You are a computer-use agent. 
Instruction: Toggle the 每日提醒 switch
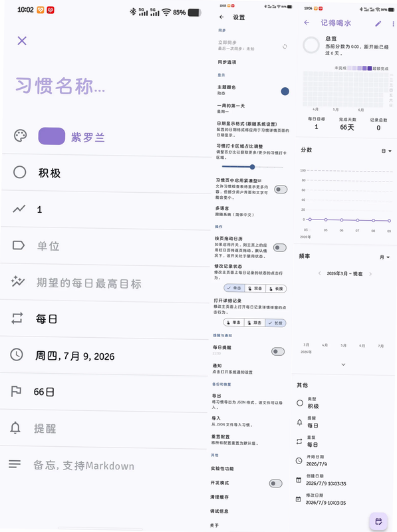(278, 352)
